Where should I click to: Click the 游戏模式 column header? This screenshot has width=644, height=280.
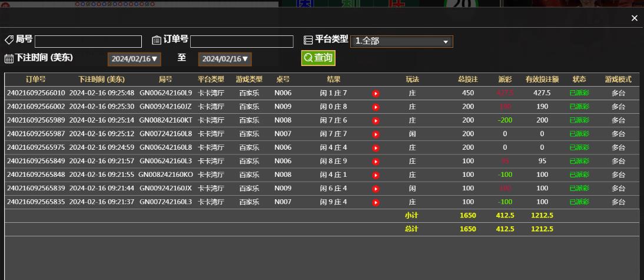click(x=618, y=80)
